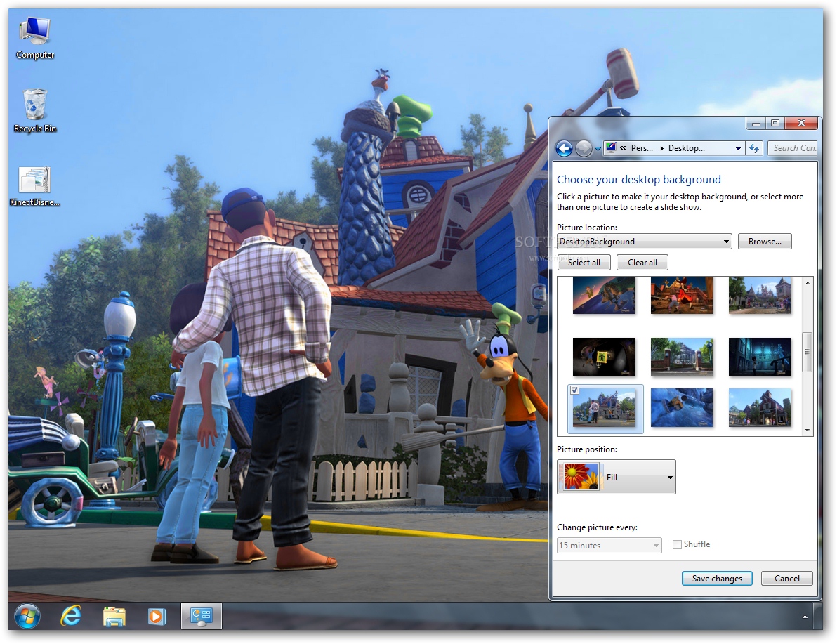
Task: Click the Browse... button
Action: [765, 242]
